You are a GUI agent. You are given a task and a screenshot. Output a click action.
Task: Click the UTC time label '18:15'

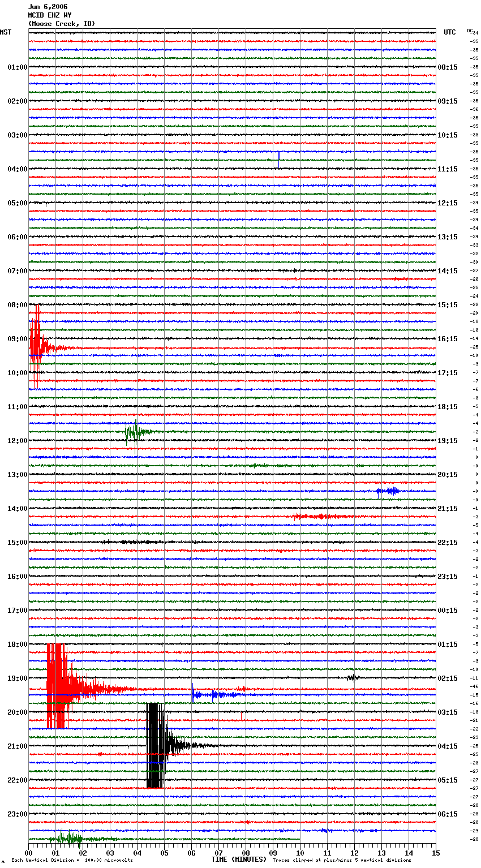(448, 407)
